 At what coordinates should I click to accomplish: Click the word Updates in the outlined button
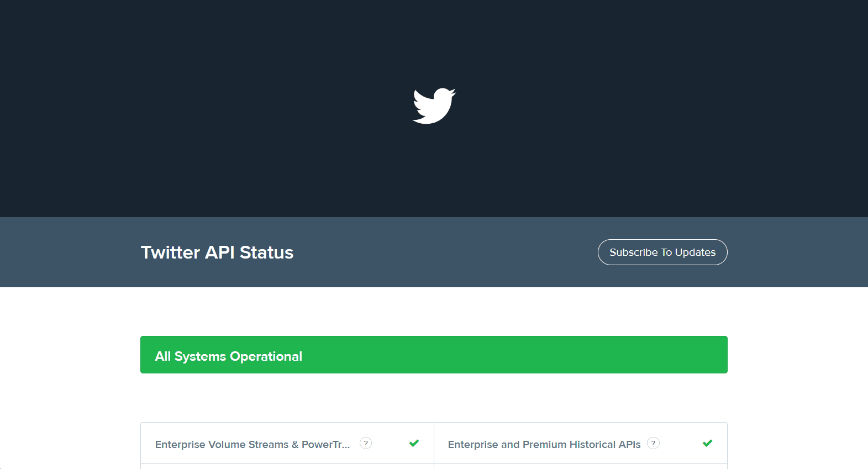point(695,252)
